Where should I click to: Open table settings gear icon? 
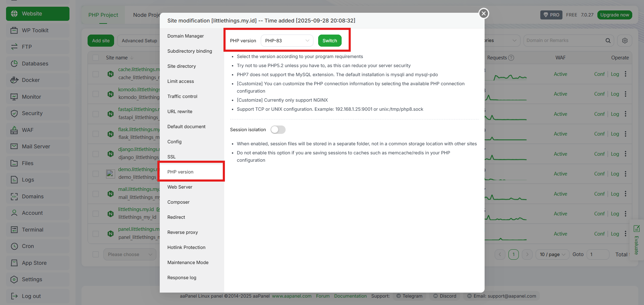tap(625, 41)
